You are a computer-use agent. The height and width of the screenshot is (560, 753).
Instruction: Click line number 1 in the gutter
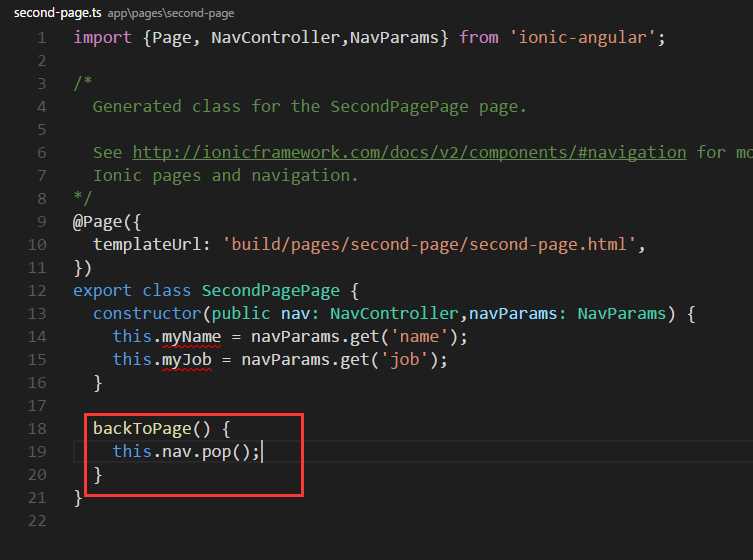coord(42,37)
